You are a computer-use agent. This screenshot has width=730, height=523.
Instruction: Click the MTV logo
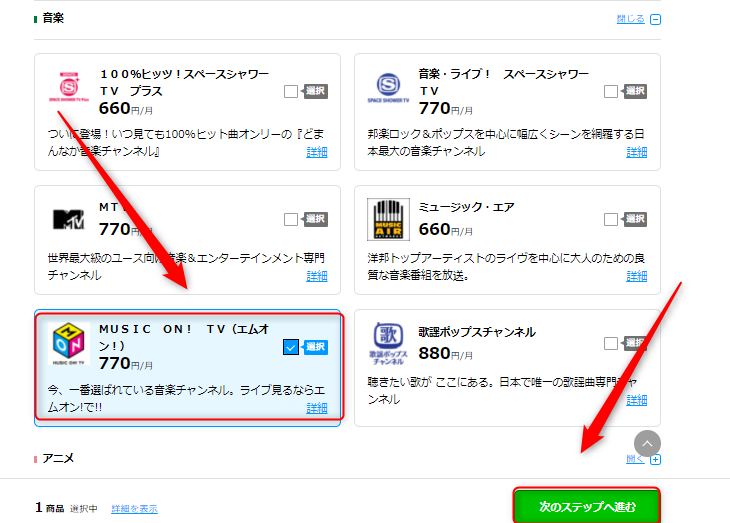pos(68,219)
